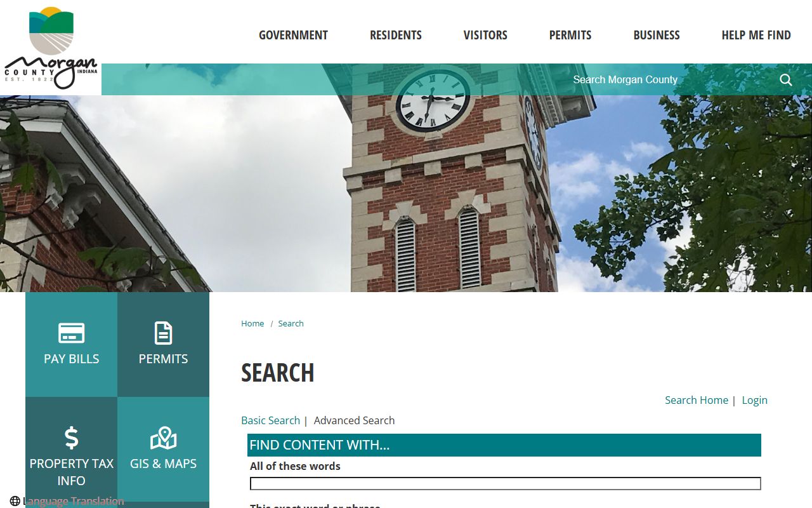Screen dimensions: 812x508
Task: Click the Find Content With header
Action: pyautogui.click(x=504, y=445)
